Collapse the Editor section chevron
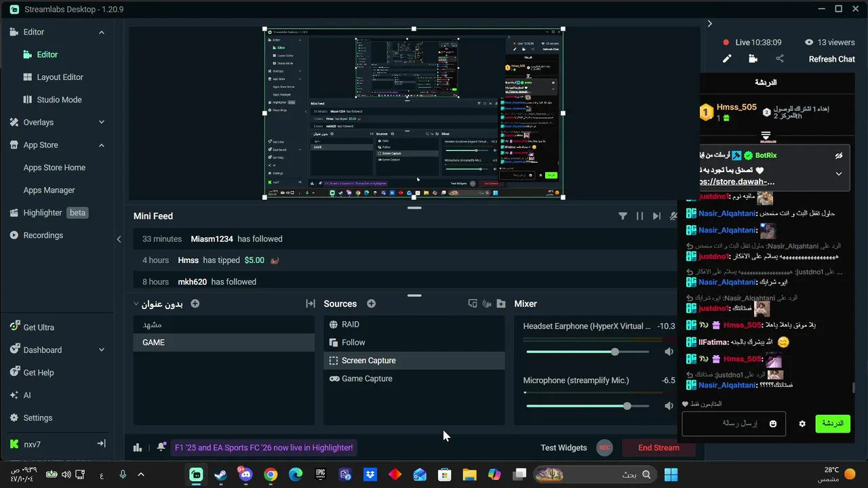Screen dimensions: 868x488 coord(102,32)
